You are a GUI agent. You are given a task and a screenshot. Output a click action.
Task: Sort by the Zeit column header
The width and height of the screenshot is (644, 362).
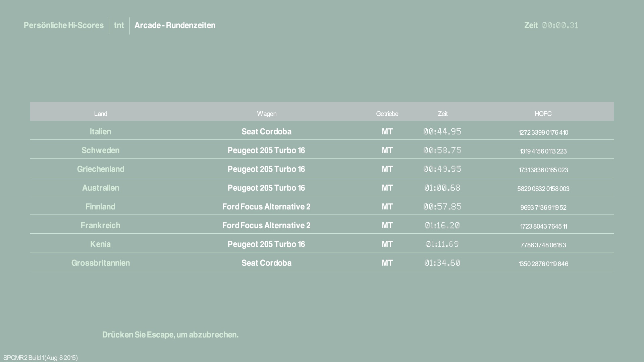442,114
